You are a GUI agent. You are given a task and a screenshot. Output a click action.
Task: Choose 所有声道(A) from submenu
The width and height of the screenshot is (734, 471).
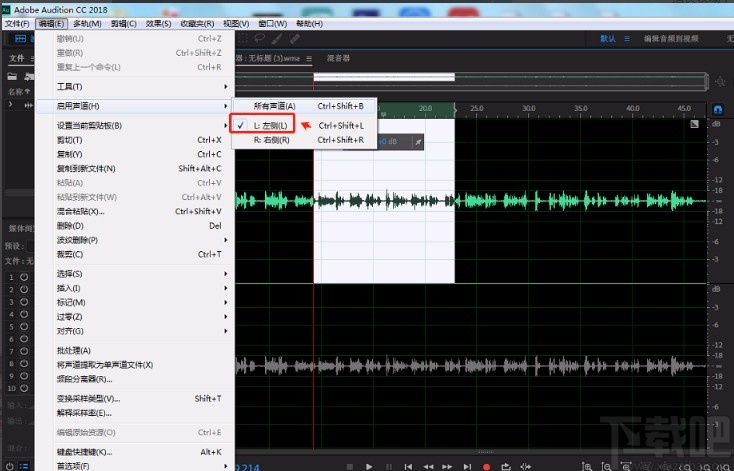(305, 106)
